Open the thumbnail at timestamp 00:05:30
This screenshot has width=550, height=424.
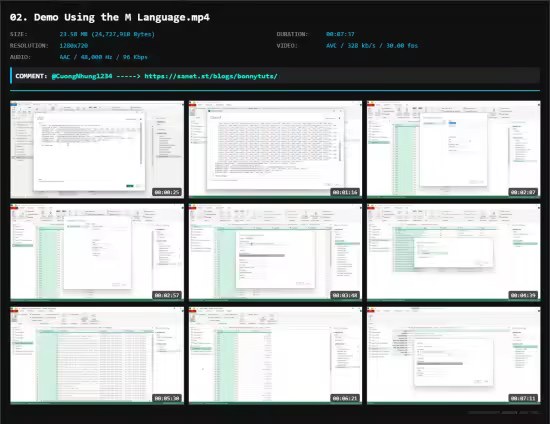[97, 356]
